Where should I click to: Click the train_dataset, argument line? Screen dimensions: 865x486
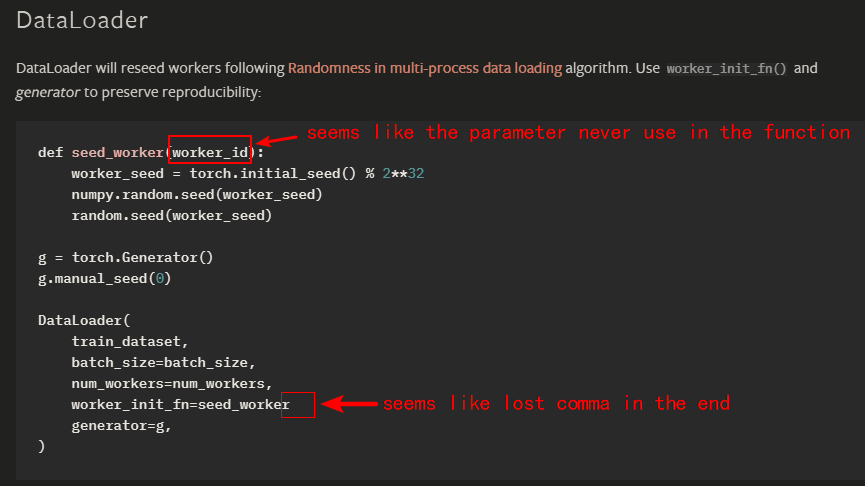[130, 341]
